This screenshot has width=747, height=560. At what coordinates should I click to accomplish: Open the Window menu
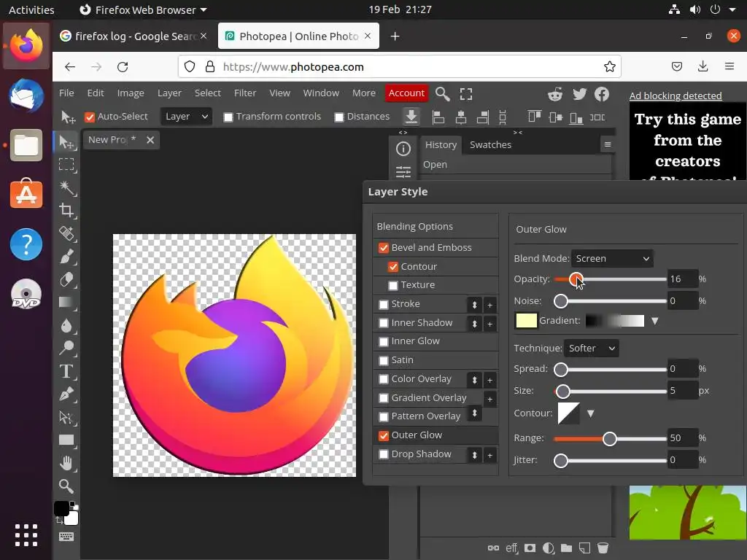[x=321, y=93]
